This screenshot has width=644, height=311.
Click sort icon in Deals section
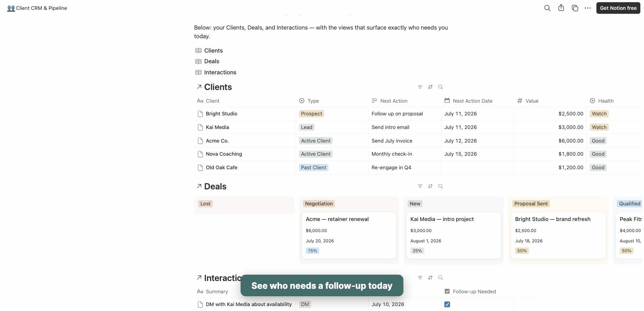tap(430, 186)
